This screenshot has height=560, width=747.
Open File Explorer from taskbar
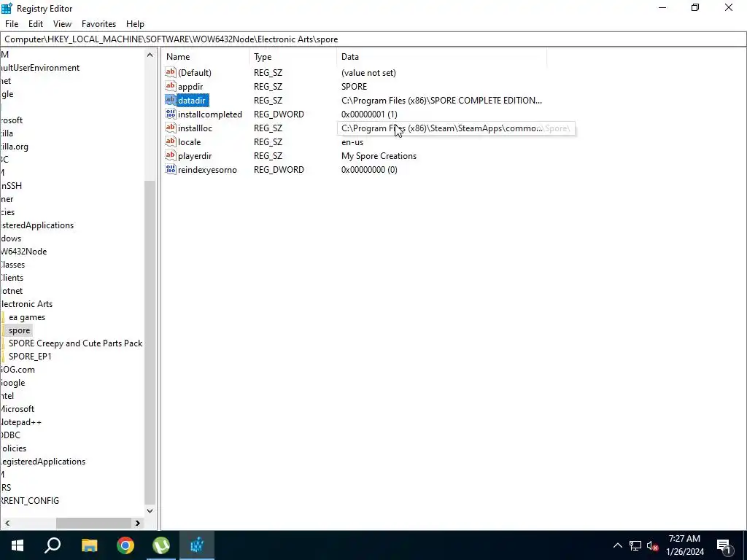pos(89,545)
